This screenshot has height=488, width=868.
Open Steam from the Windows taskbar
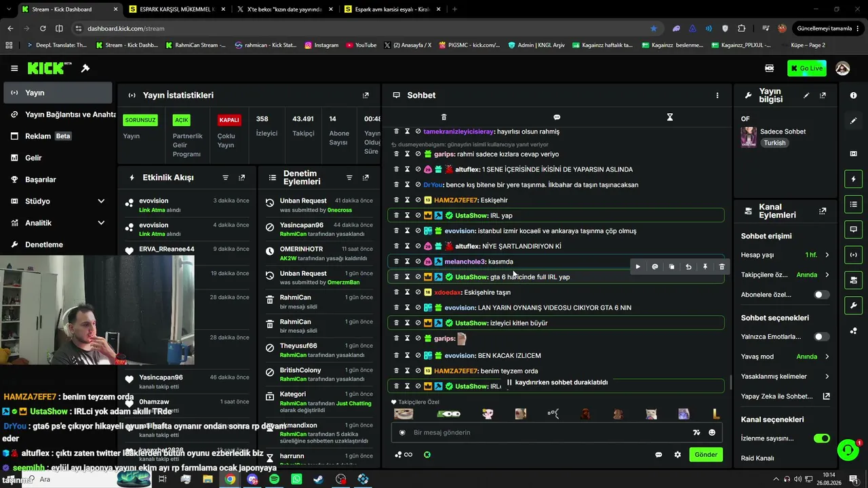[318, 479]
